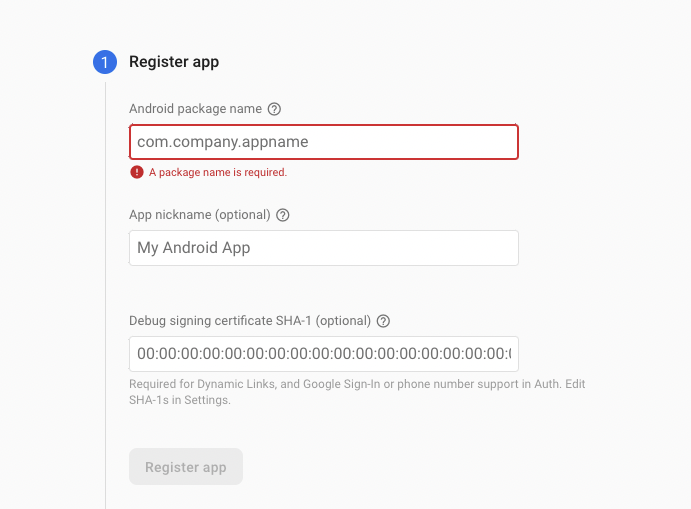Open help icon beside App nickname label
The image size is (691, 509).
click(282, 215)
